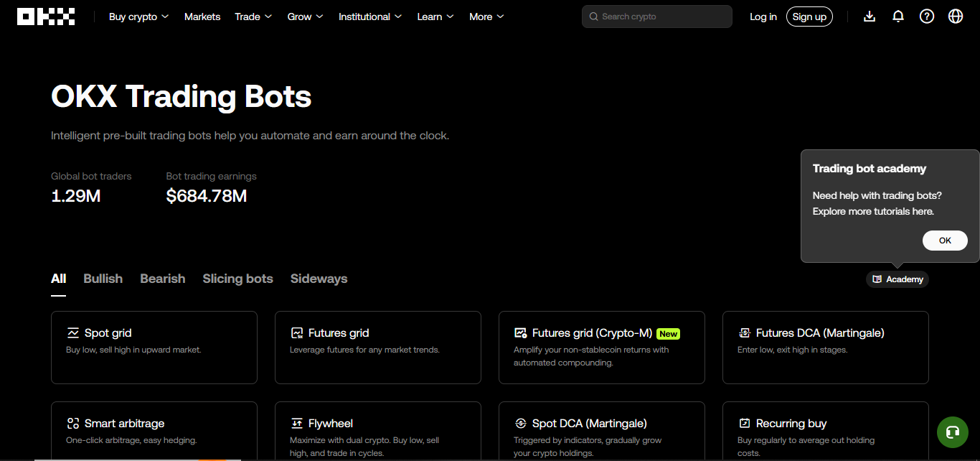Open the notifications bell

(x=898, y=17)
